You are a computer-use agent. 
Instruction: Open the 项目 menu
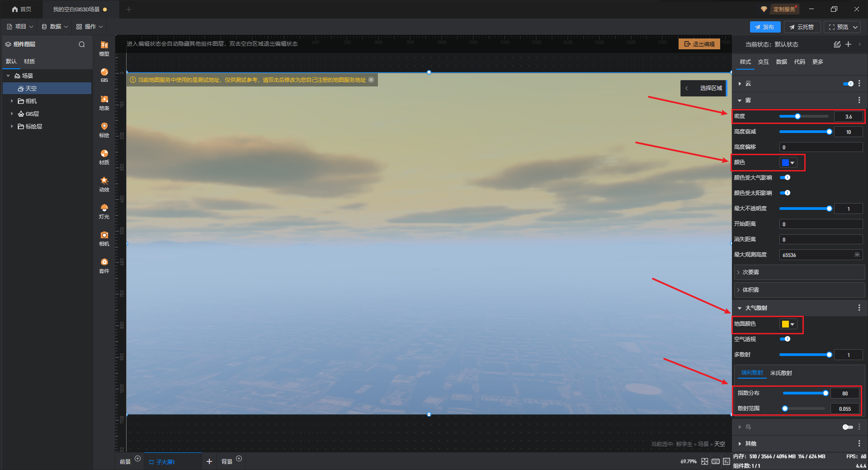pos(20,27)
